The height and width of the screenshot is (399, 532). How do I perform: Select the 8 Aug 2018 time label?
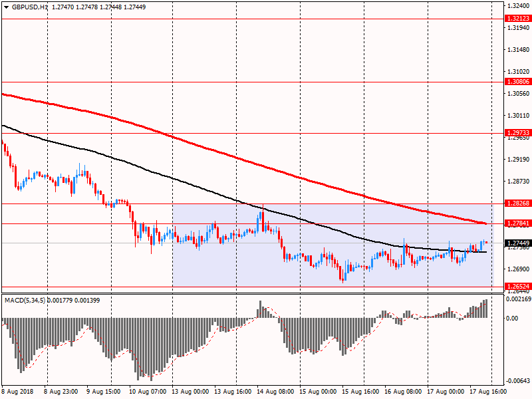[18, 392]
